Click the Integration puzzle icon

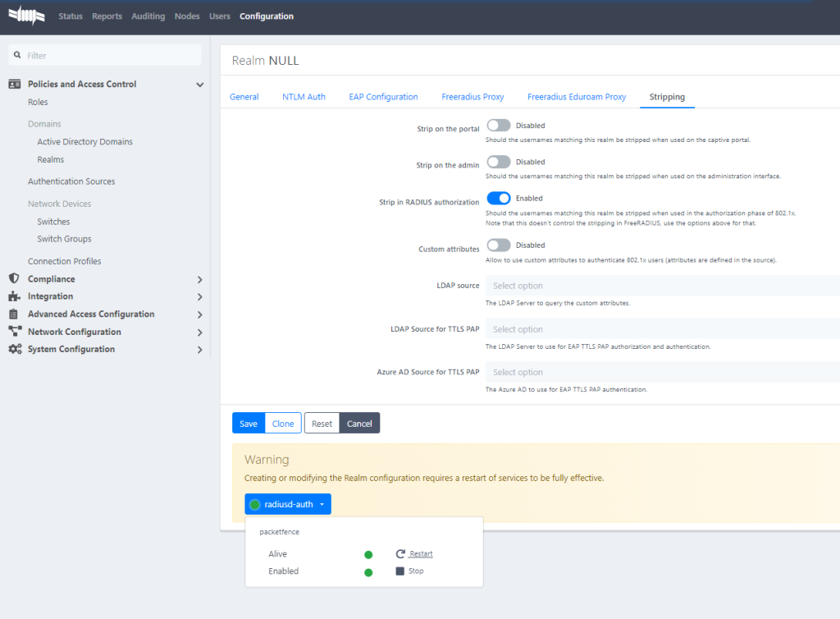pyautogui.click(x=14, y=296)
